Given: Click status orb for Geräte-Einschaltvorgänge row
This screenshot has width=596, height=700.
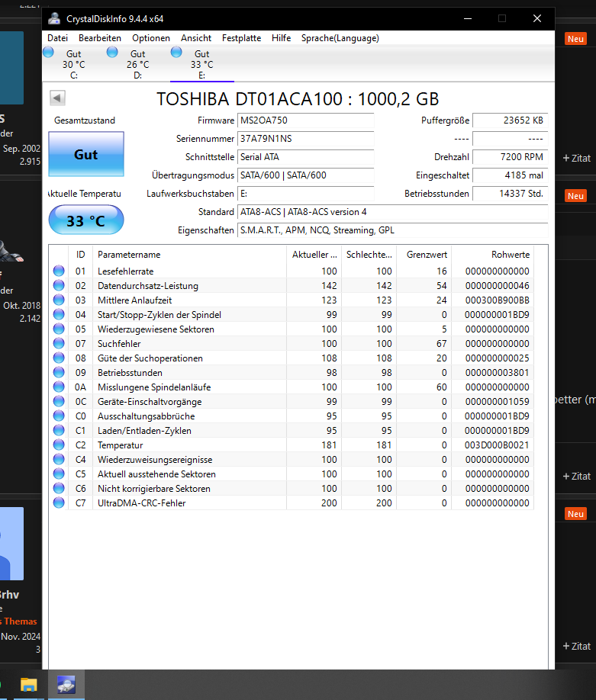Looking at the screenshot, I should tap(59, 401).
